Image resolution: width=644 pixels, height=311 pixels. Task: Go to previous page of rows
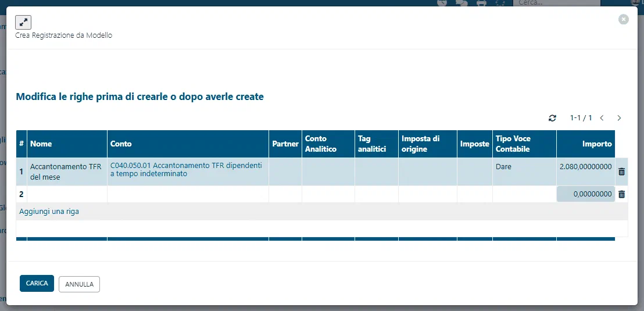coord(602,118)
